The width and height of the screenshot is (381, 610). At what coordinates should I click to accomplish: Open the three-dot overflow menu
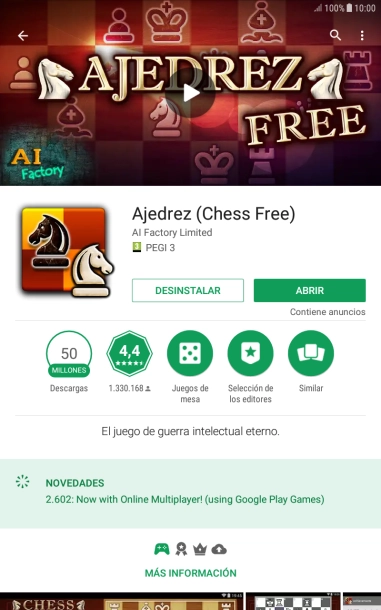362,36
